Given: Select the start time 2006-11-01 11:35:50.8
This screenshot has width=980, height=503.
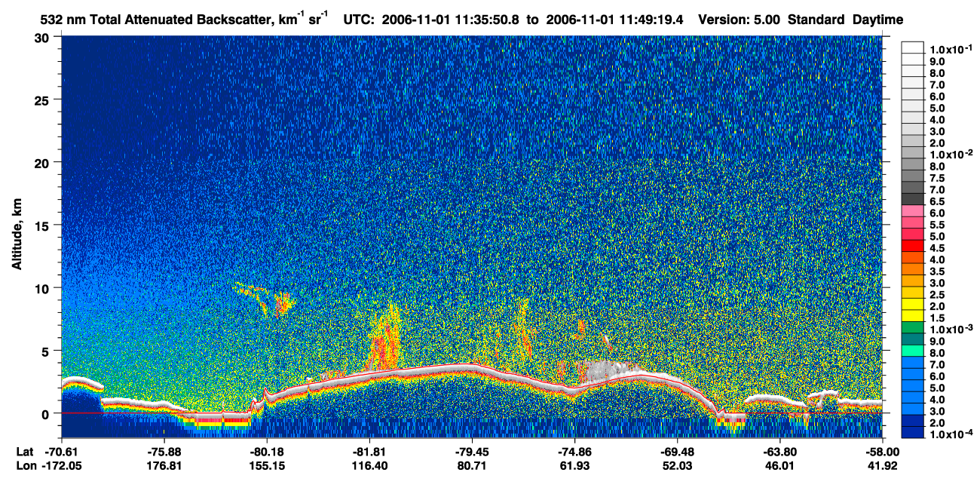Looking at the screenshot, I should pyautogui.click(x=451, y=20).
